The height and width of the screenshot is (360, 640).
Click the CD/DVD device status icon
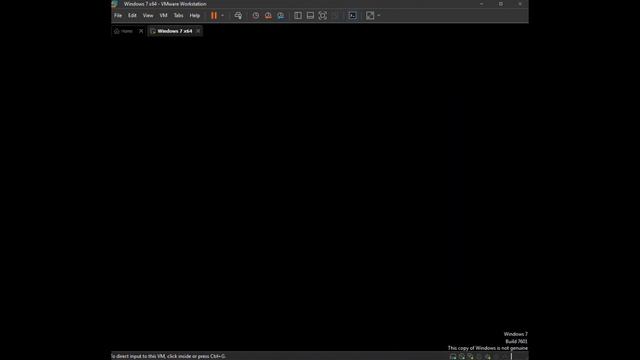point(462,356)
